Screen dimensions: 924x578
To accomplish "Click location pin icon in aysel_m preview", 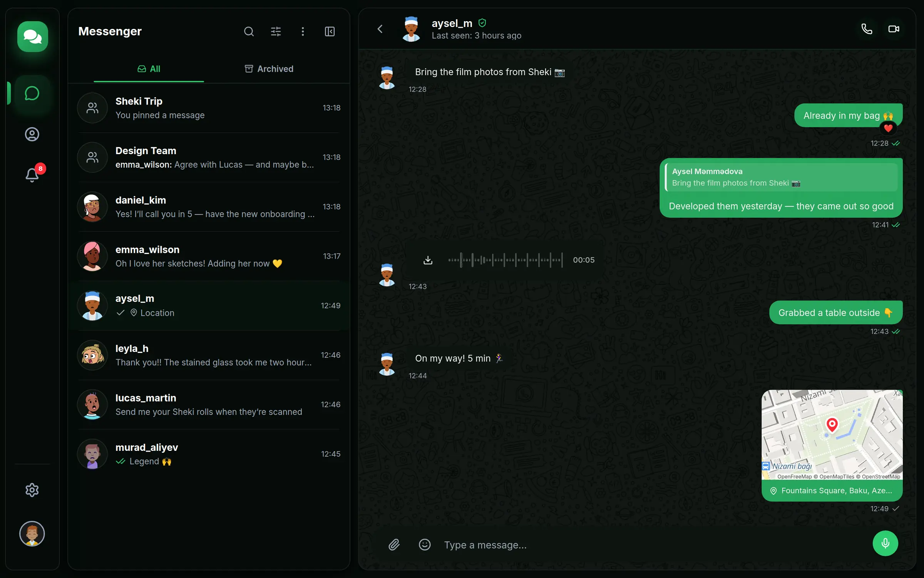I will tap(134, 313).
